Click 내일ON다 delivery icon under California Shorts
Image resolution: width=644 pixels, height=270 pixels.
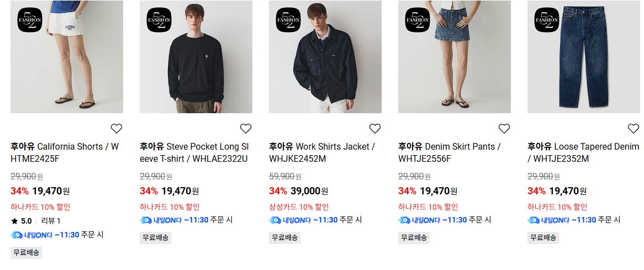pos(17,235)
